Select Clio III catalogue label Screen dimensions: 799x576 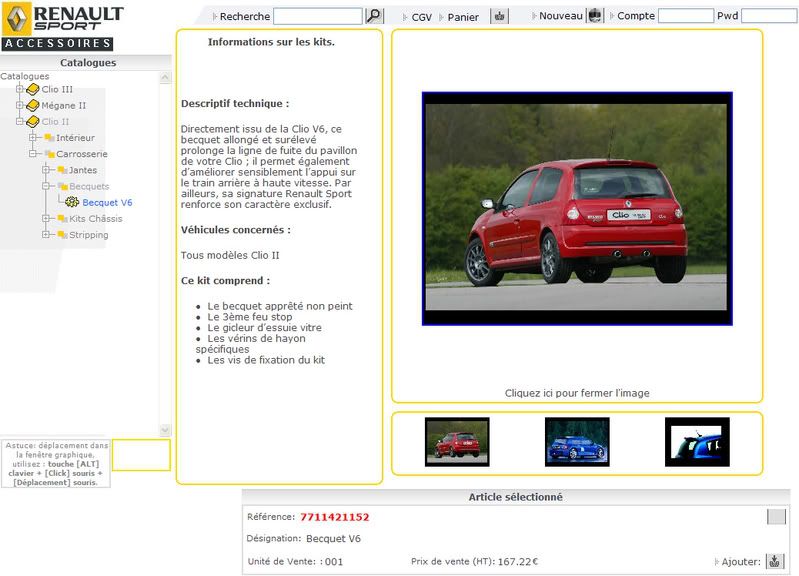(57, 89)
